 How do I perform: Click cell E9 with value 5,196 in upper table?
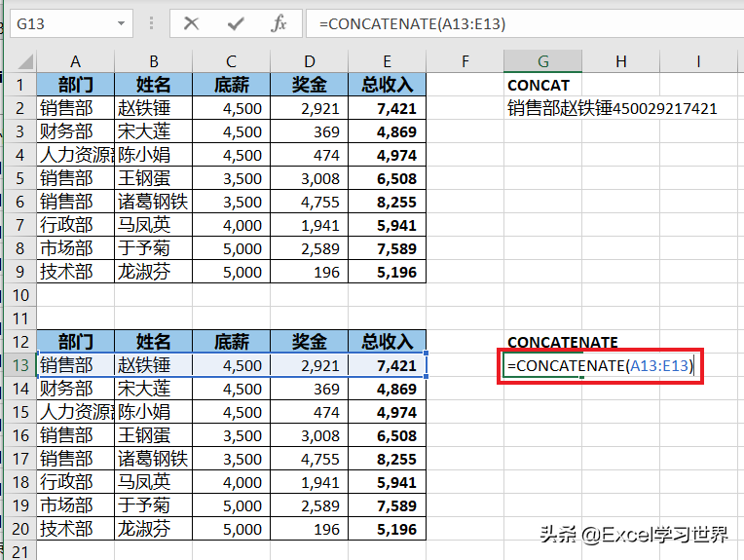click(388, 272)
